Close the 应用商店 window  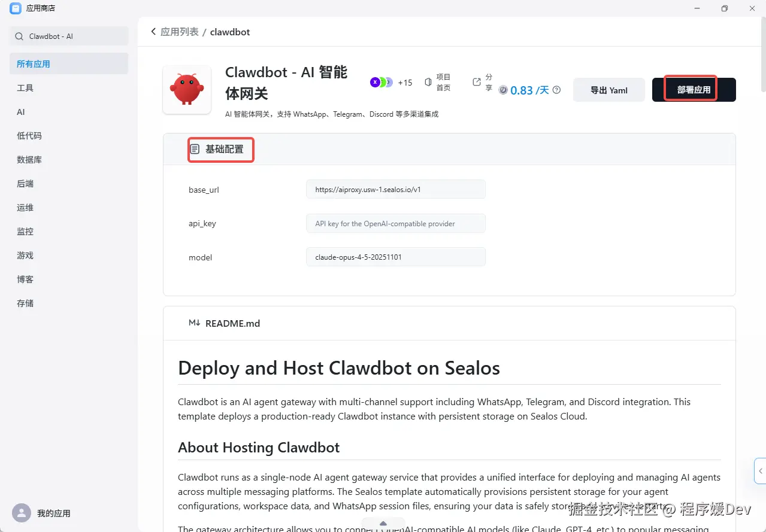pyautogui.click(x=752, y=8)
